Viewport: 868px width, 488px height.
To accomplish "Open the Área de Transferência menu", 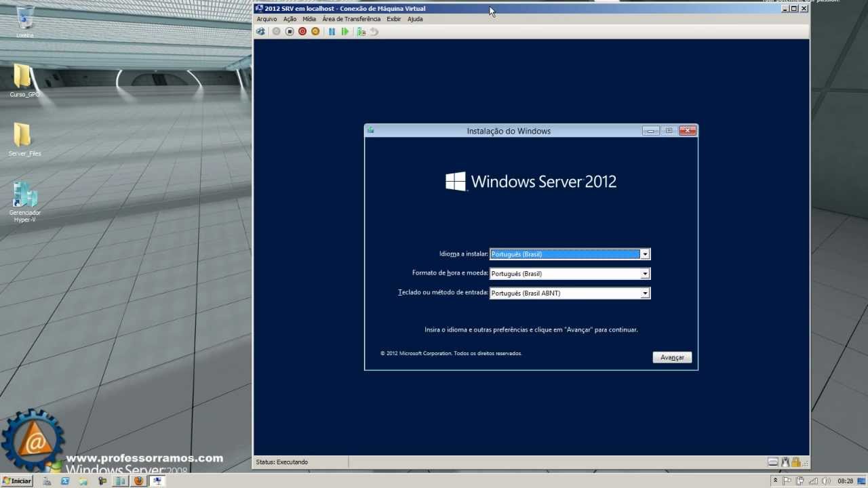I will tap(351, 19).
